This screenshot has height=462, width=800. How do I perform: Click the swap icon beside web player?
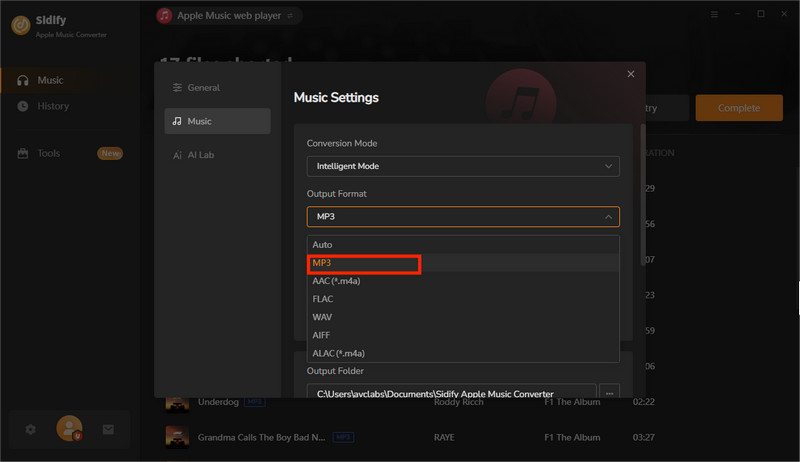tap(290, 16)
